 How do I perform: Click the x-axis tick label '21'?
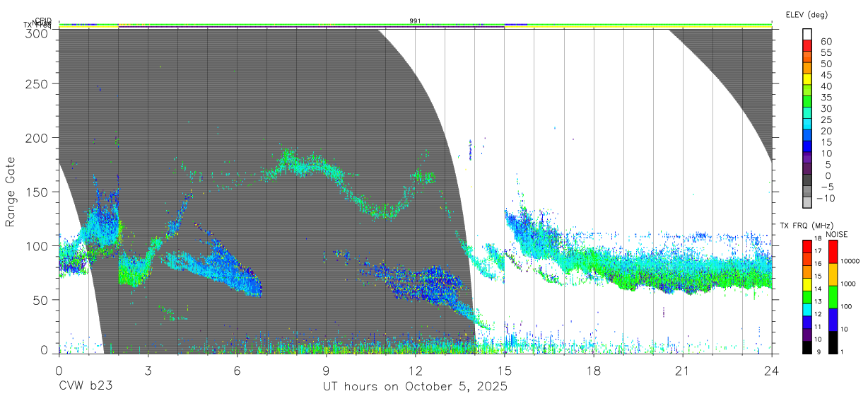683,370
